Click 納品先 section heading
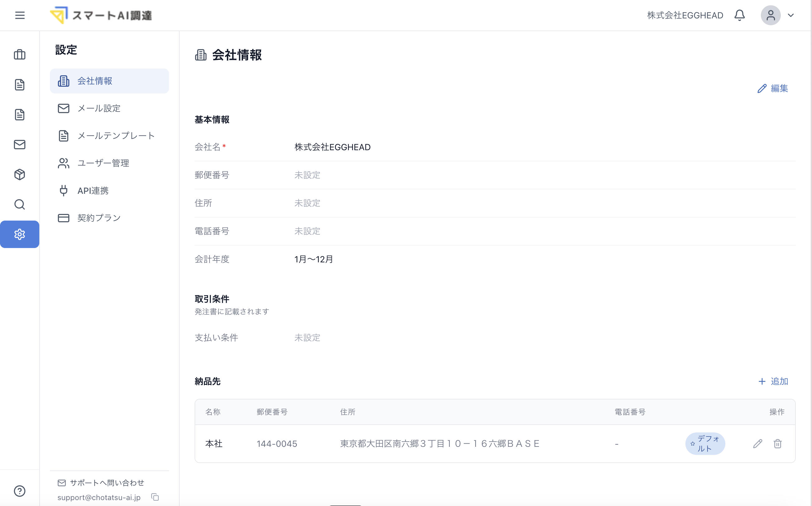812x506 pixels. pyautogui.click(x=208, y=381)
